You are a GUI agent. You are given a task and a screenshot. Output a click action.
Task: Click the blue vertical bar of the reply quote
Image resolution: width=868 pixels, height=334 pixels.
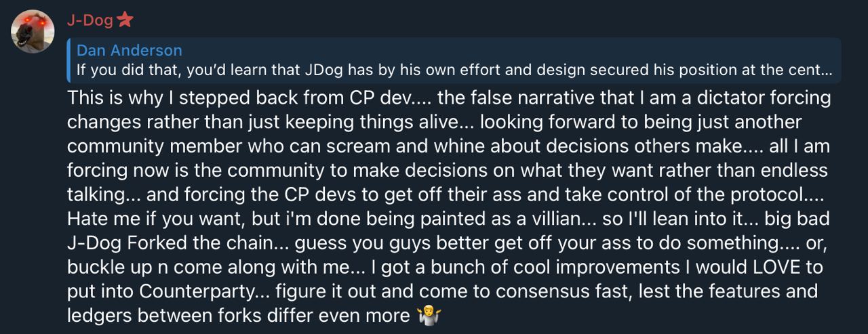(68, 60)
